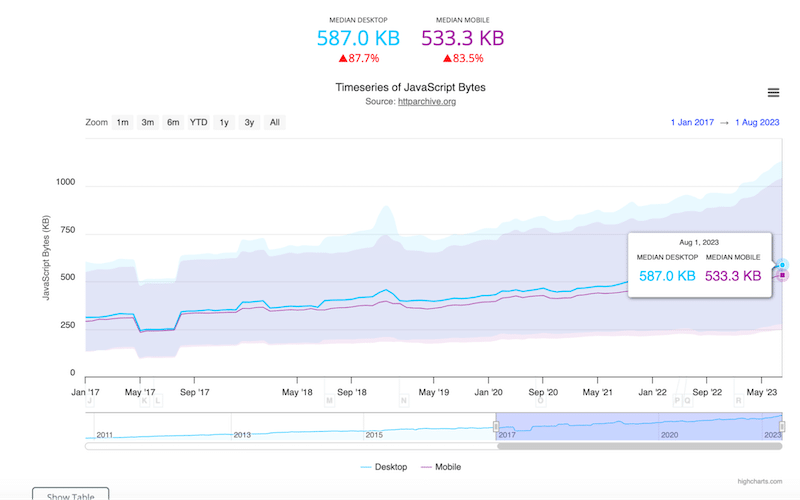This screenshot has width=800, height=500.
Task: Select the 3y zoom range
Action: click(249, 123)
